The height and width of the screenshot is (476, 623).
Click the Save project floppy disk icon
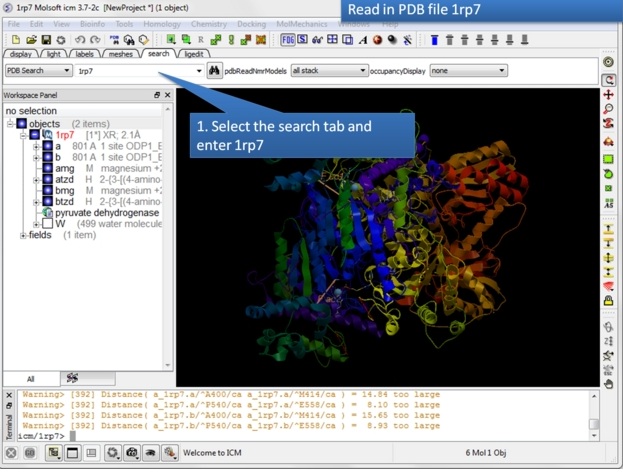tap(46, 40)
